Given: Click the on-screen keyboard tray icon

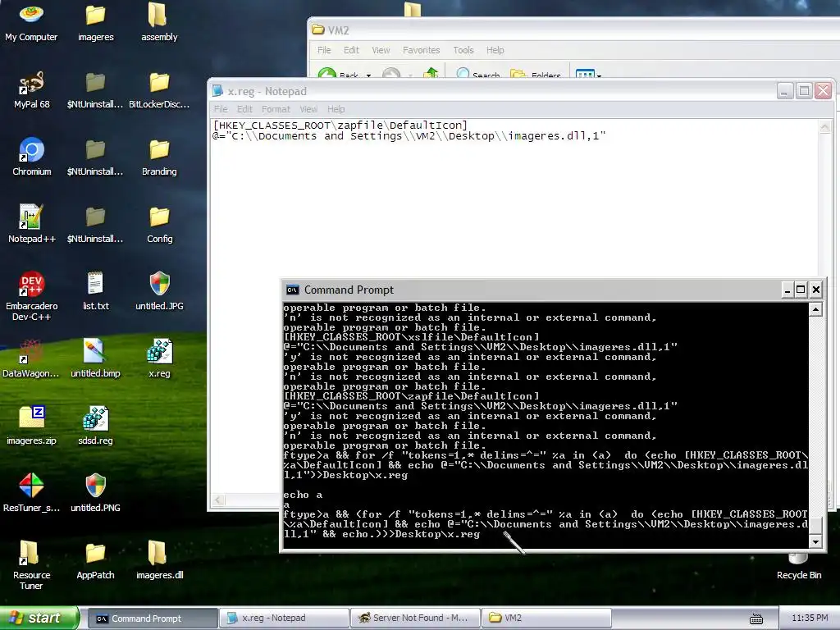Looking at the screenshot, I should [756, 619].
